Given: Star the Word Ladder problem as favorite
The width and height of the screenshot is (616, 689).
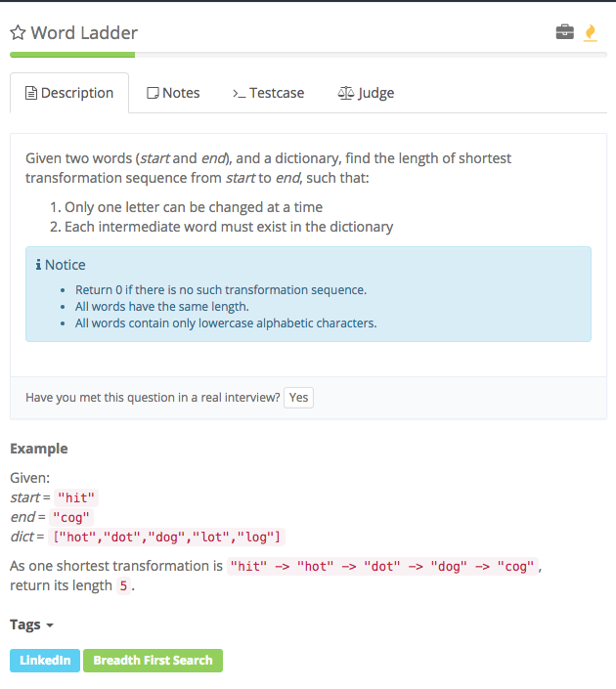Looking at the screenshot, I should [x=18, y=33].
